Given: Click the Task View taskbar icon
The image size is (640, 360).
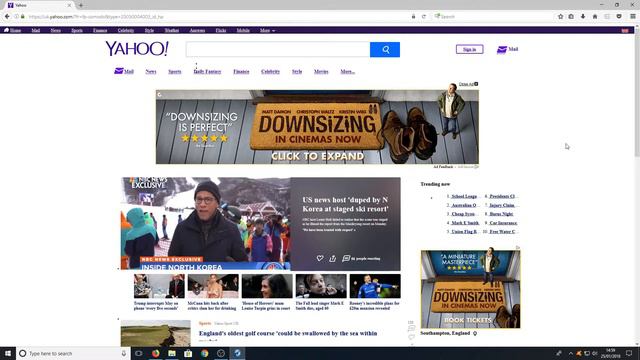Looking at the screenshot, I should [x=139, y=353].
